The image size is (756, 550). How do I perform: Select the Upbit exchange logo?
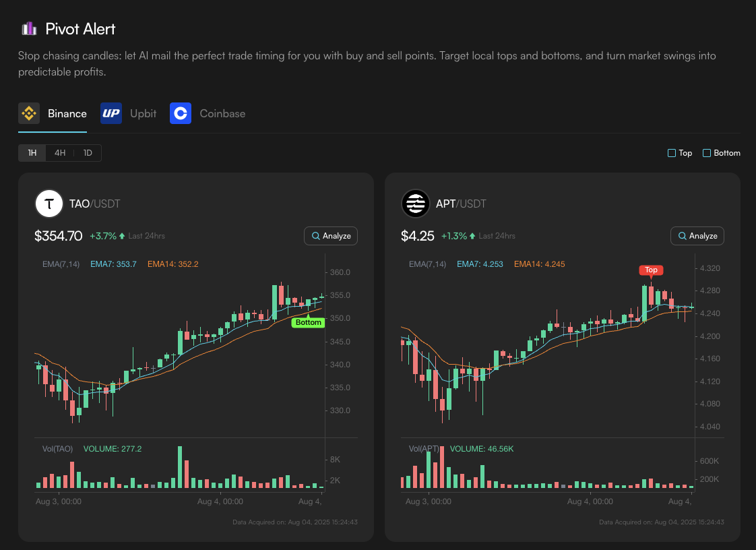111,113
